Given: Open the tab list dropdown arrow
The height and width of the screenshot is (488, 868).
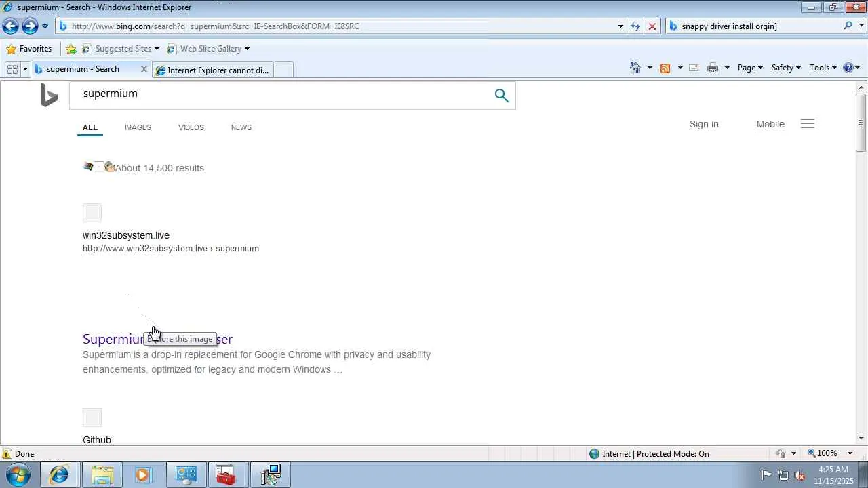Looking at the screenshot, I should coord(25,69).
